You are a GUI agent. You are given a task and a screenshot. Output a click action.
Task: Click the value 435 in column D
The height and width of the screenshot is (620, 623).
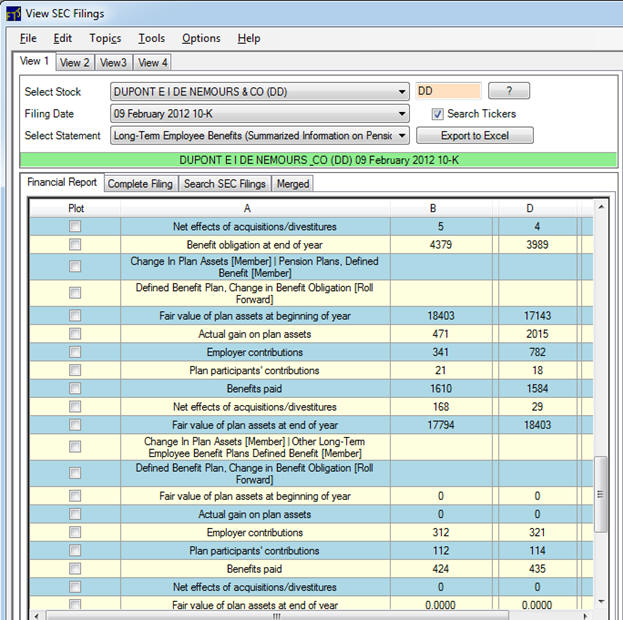[x=537, y=569]
